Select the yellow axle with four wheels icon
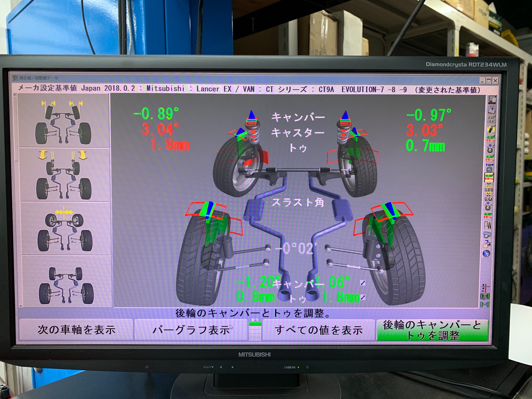This screenshot has height=399, width=532. click(489, 187)
